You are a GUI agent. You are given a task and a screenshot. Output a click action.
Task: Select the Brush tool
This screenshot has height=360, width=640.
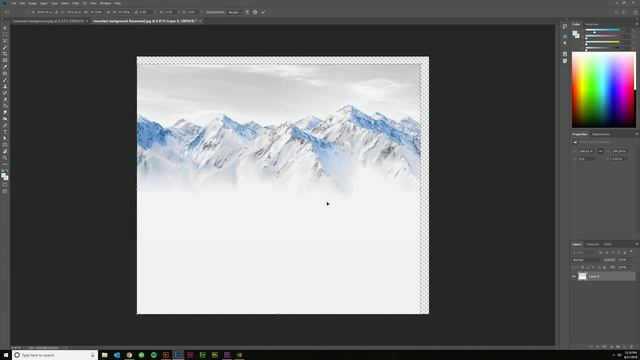click(x=5, y=80)
